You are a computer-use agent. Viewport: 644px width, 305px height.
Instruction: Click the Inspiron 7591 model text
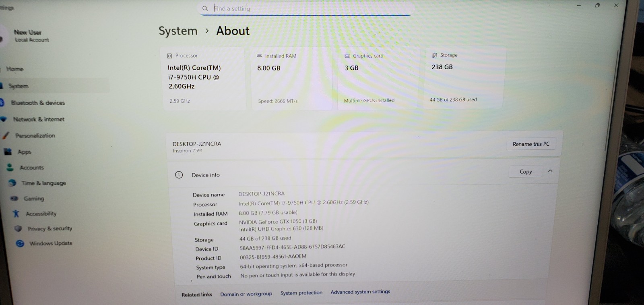tap(188, 151)
